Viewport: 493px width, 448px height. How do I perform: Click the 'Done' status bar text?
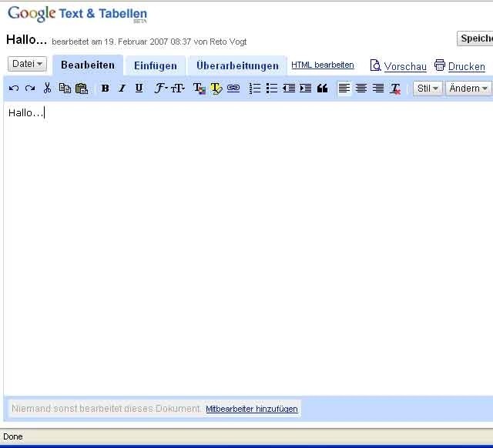[13, 436]
